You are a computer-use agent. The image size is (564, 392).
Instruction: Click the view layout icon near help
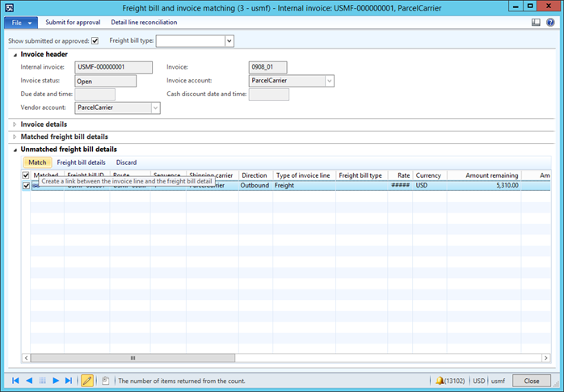536,23
